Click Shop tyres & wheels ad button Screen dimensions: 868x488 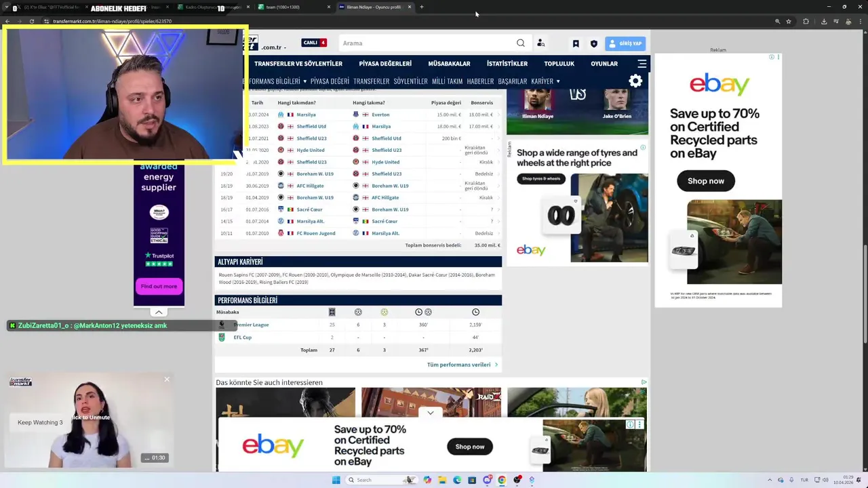click(541, 179)
